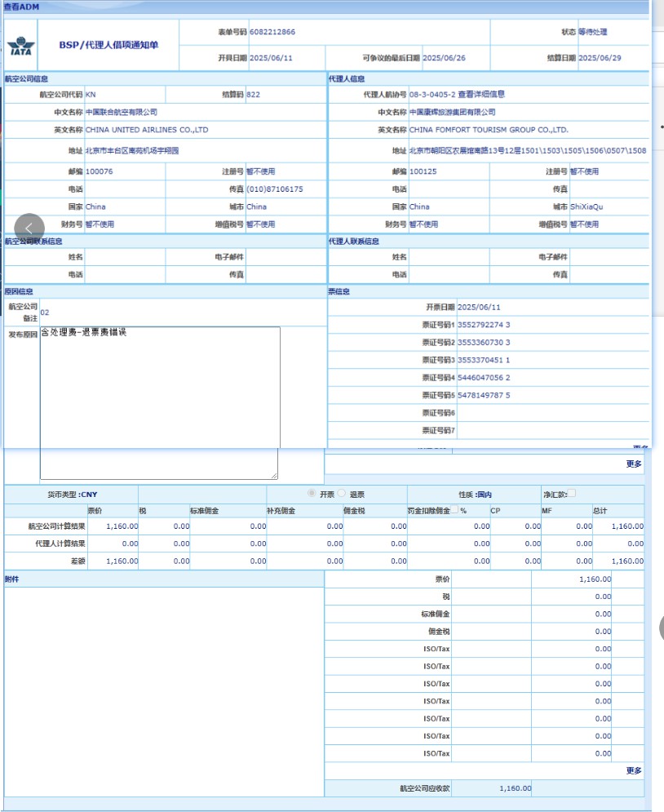Click the 差额 row 票价 value
Viewport: 664px width, 812px height.
tap(122, 561)
